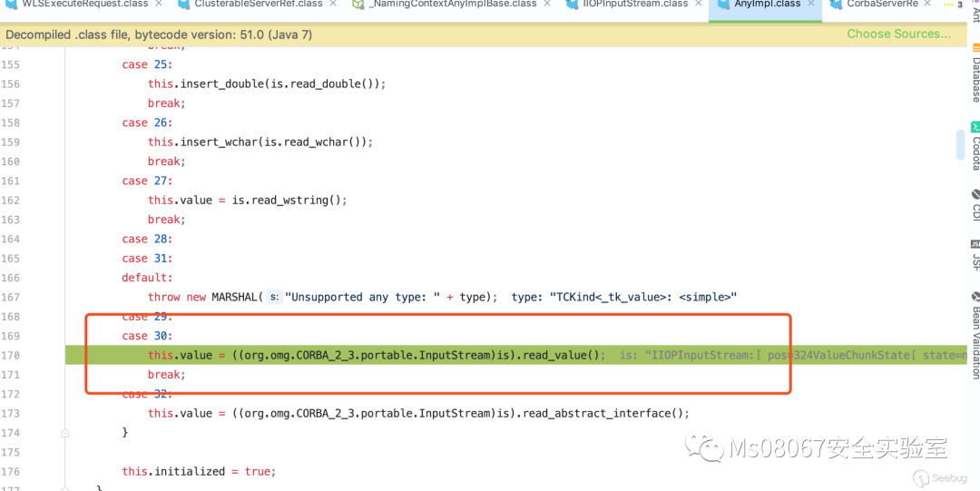Viewport: 980px width, 491px height.
Task: Click the is.read_wstring() assignment
Action: tap(247, 201)
